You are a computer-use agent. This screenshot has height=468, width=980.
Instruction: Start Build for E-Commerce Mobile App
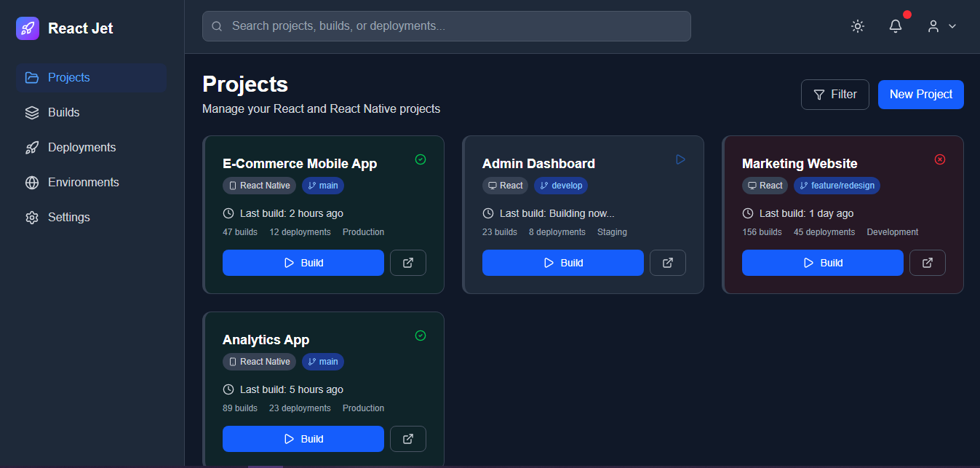pos(303,263)
